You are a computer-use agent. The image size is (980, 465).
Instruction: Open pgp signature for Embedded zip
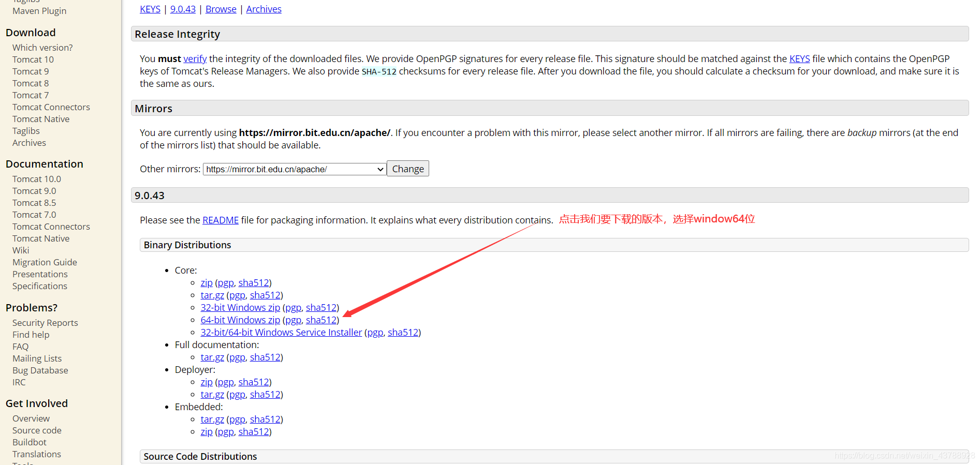226,432
